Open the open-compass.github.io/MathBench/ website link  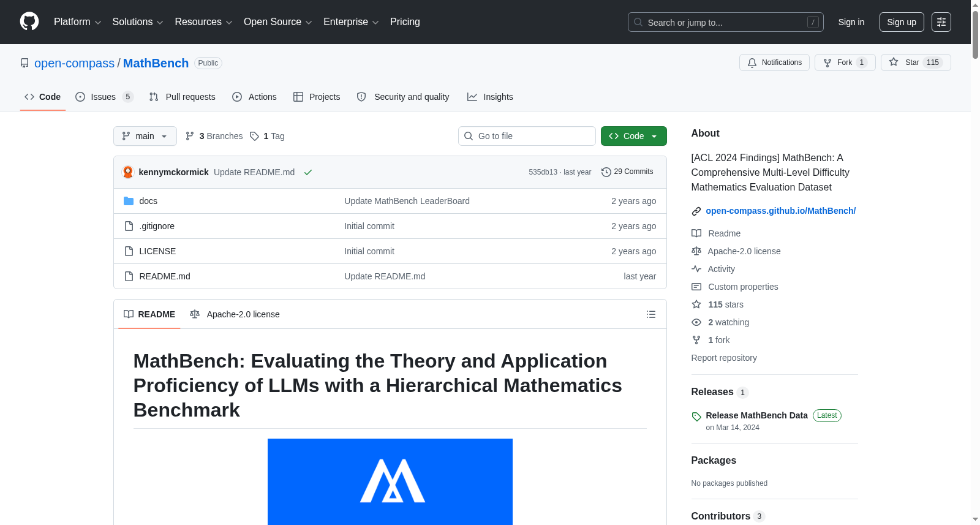point(780,211)
